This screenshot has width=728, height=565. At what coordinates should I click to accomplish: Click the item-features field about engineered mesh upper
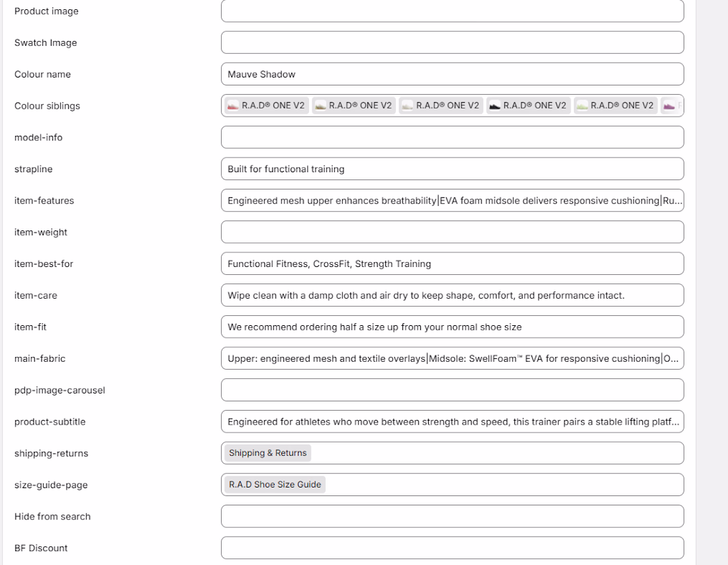[x=452, y=200]
